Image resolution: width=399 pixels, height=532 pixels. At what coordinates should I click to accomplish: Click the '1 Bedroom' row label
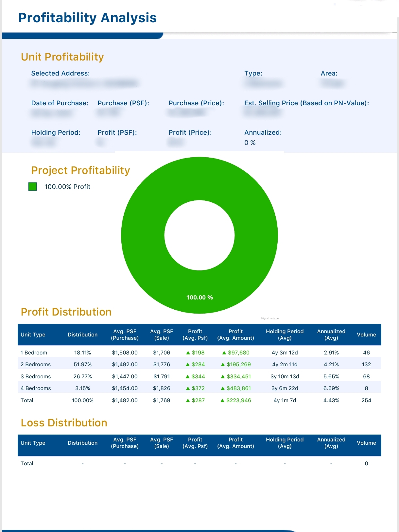(x=34, y=353)
